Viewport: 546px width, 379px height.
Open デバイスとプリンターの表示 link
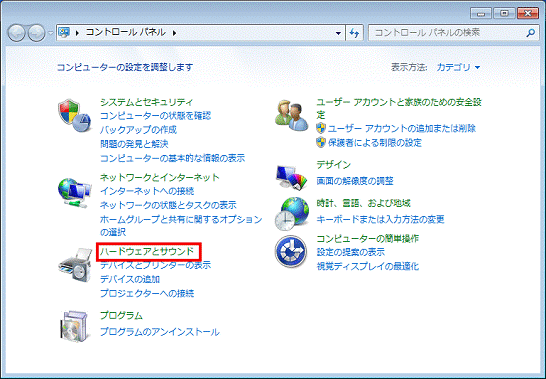click(156, 265)
